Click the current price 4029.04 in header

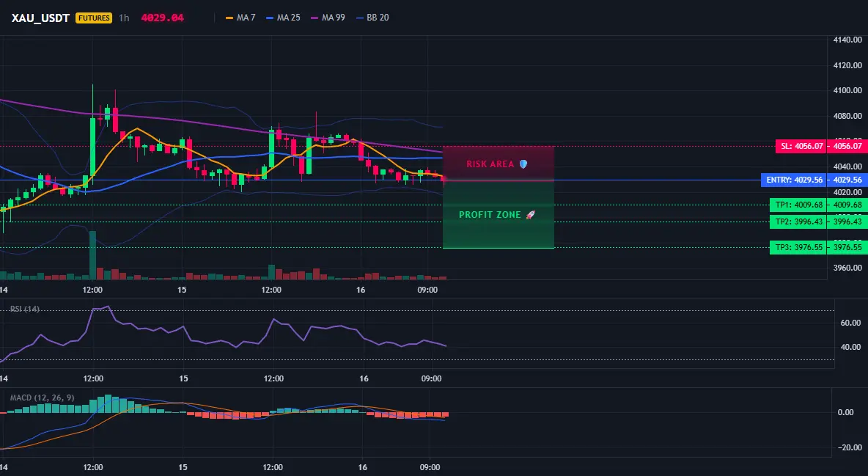click(x=162, y=18)
